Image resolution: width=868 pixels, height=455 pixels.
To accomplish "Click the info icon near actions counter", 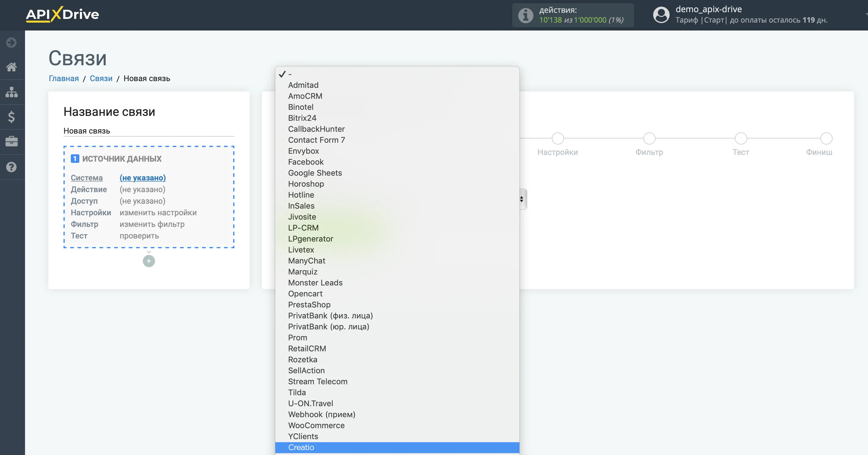I will [525, 15].
